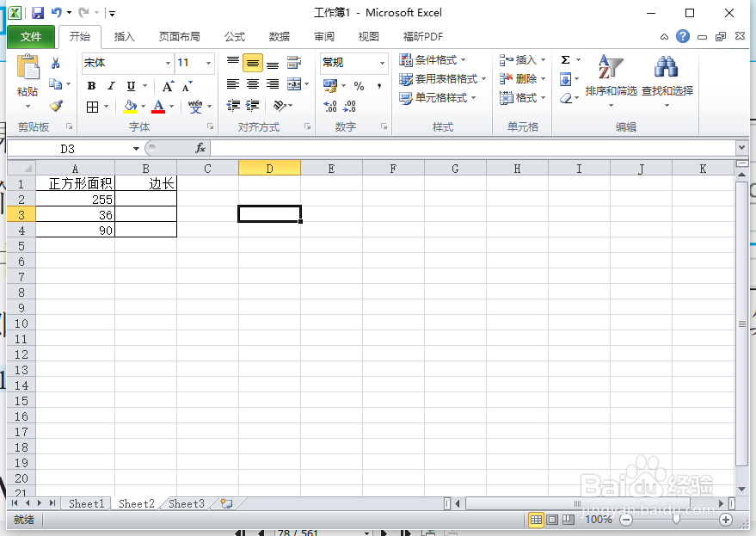Screen dimensions: 756x536
Task: Toggle middle vertical alignment
Action: (253, 63)
